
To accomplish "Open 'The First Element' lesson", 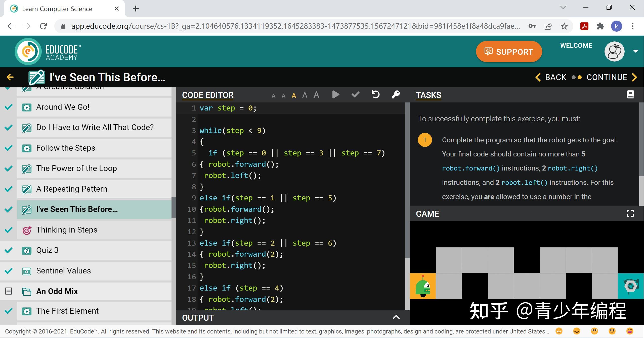I will coord(94,311).
